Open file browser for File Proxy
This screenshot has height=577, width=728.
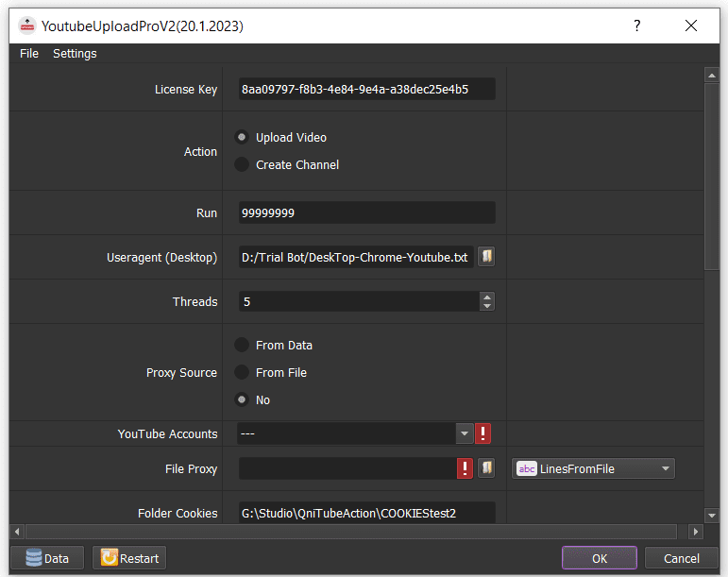[486, 467]
